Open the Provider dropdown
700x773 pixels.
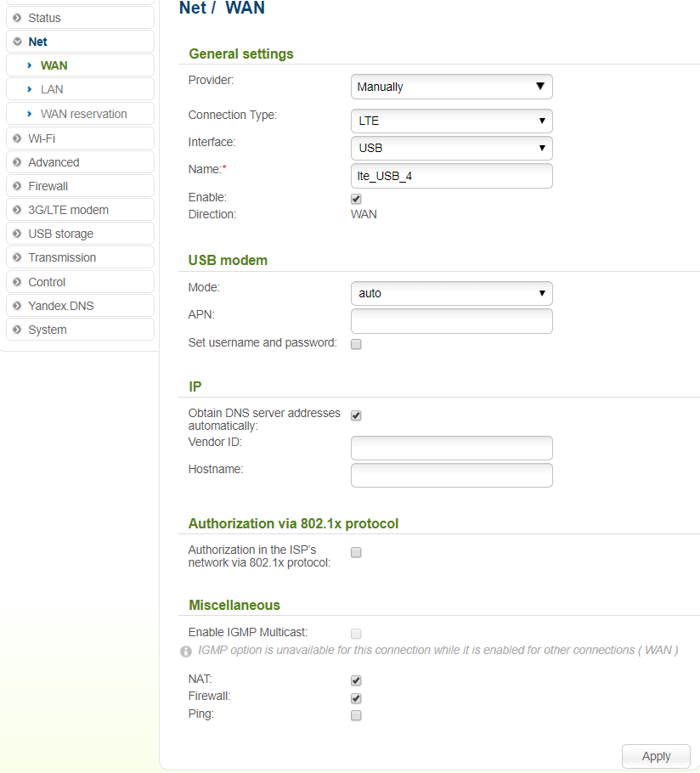451,87
